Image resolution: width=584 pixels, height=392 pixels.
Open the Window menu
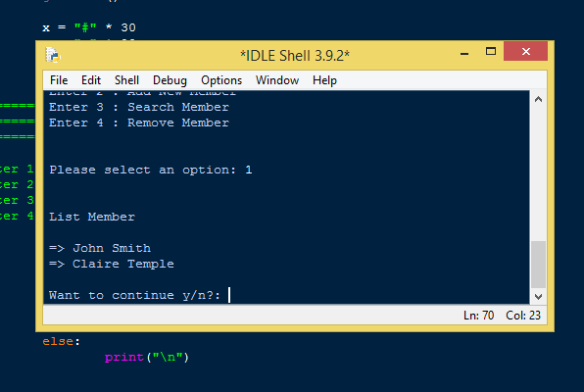pyautogui.click(x=277, y=80)
